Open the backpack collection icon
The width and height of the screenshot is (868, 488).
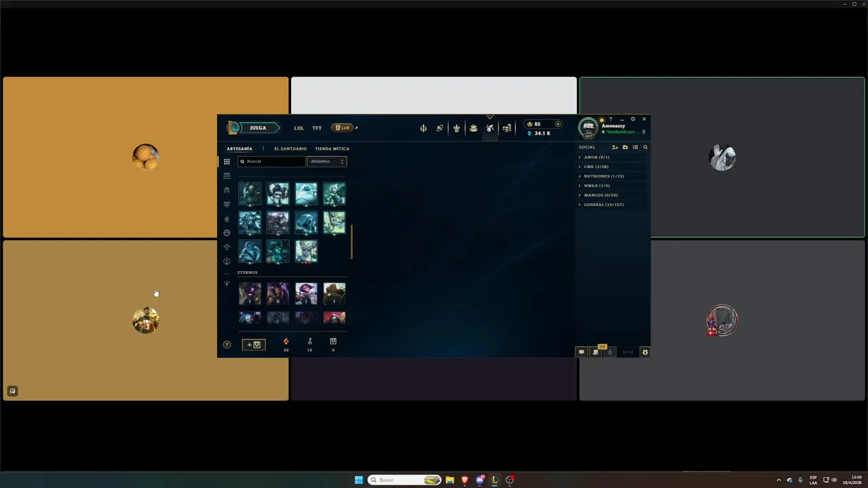coord(473,127)
